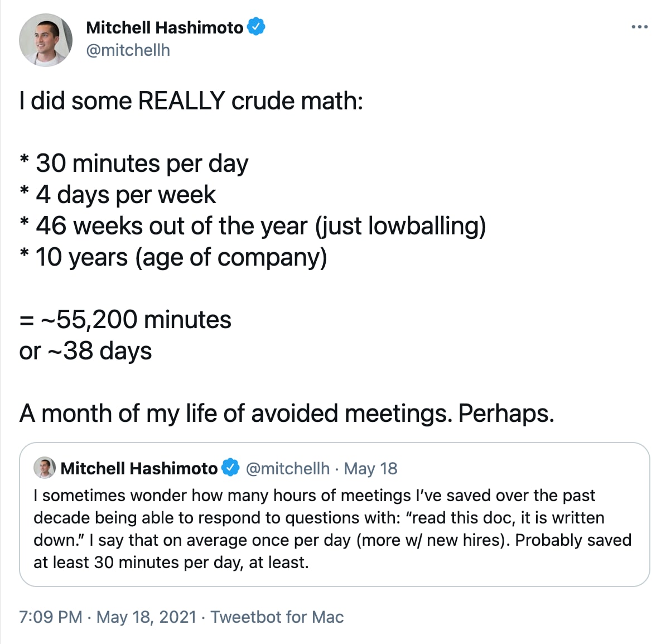666x644 pixels.
Task: Click the blue verified badge beside the main name
Action: 256,27
